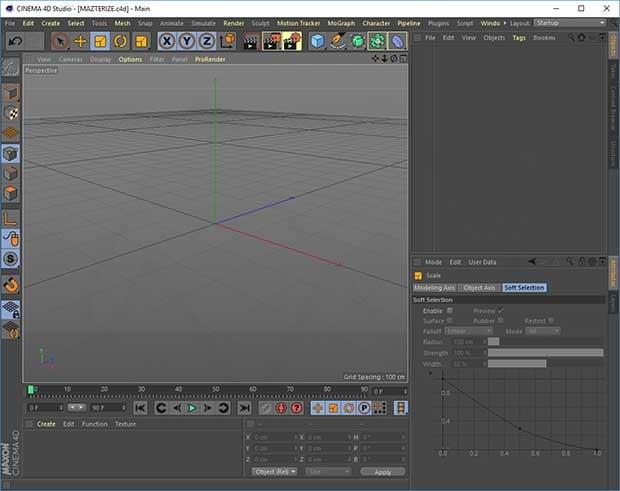Switch to the Modeling Axis tab
Image resolution: width=620 pixels, height=491 pixels.
tap(434, 288)
